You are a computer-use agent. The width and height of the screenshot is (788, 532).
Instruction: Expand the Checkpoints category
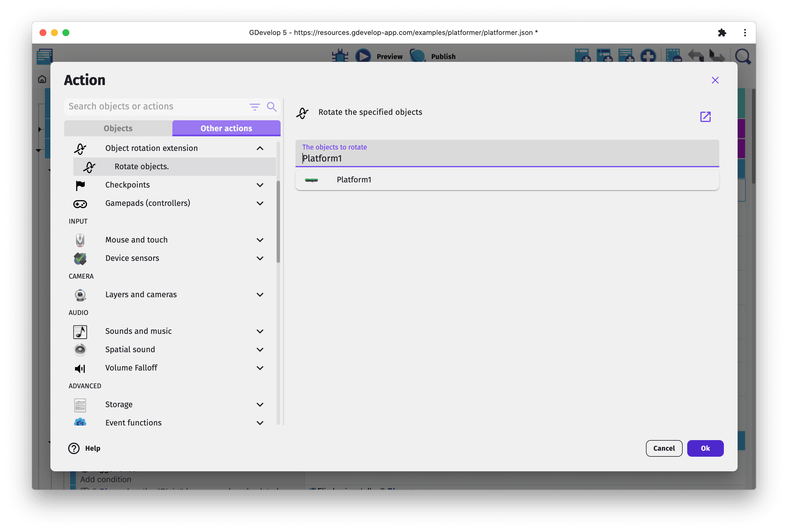click(260, 185)
